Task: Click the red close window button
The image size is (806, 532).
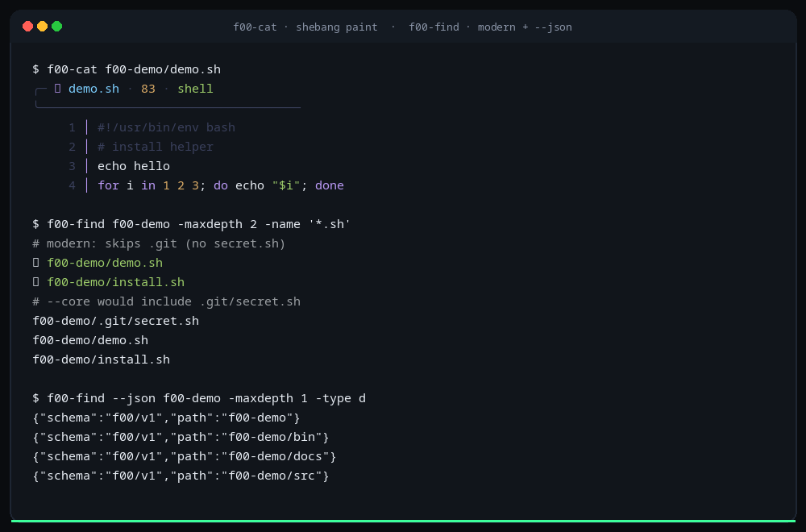Action: 27,27
